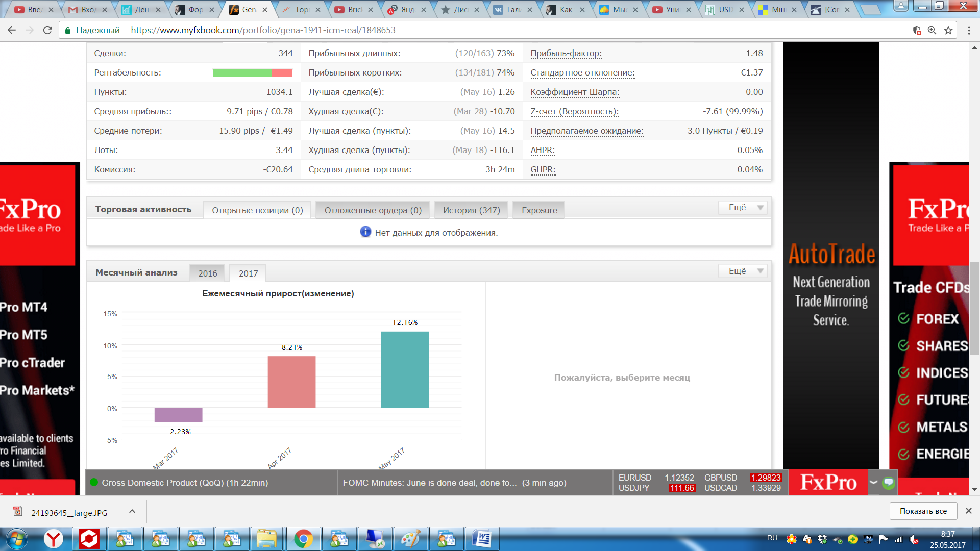Click the page scrollbar down arrow

click(974, 489)
